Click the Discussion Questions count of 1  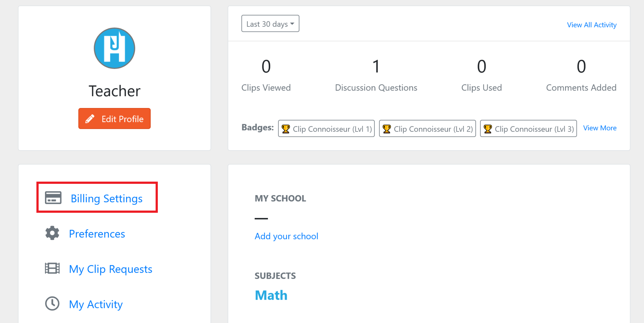pos(376,66)
